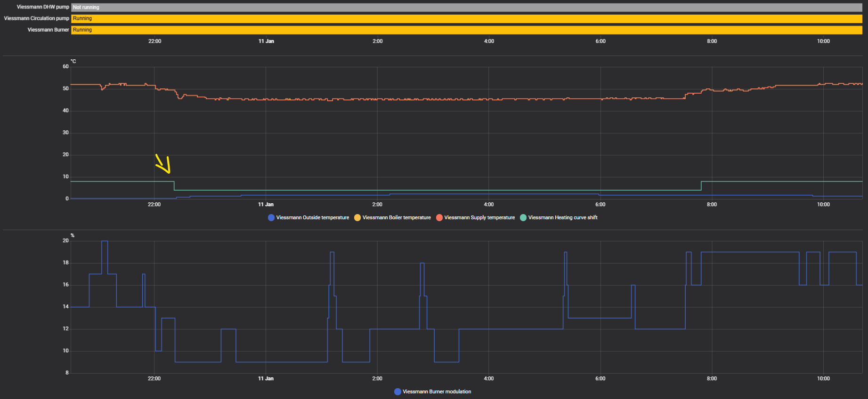The image size is (868, 399).
Task: Select the 'Viessmann Circulation pump' row label
Action: (x=37, y=18)
